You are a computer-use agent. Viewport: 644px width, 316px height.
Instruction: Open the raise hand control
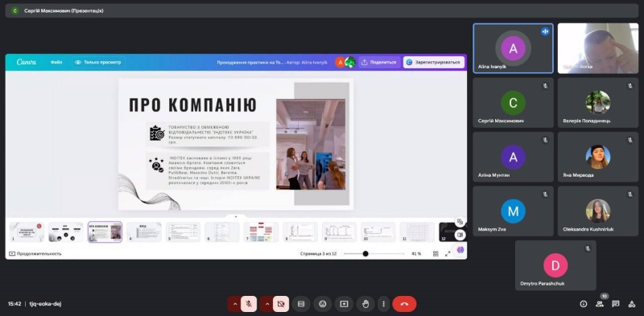click(x=365, y=304)
